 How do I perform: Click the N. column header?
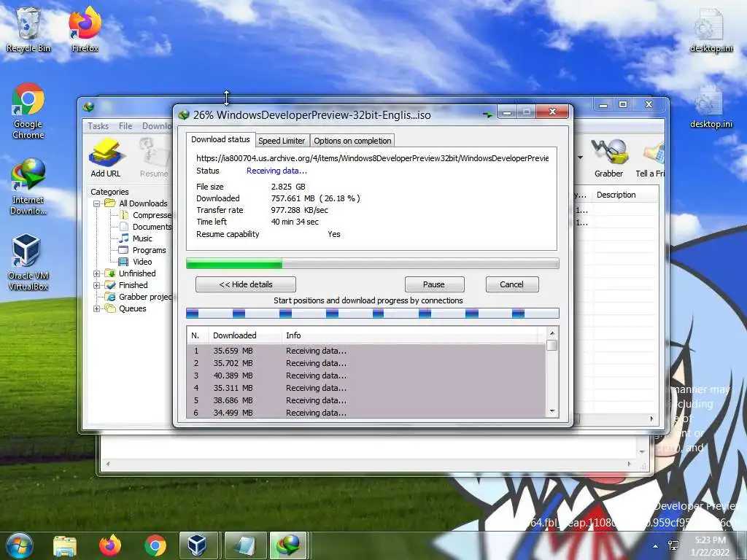(198, 335)
